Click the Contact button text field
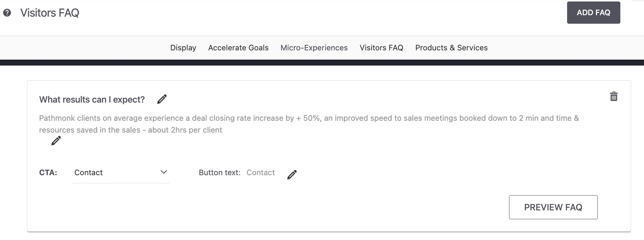The height and width of the screenshot is (240, 644). click(x=261, y=173)
